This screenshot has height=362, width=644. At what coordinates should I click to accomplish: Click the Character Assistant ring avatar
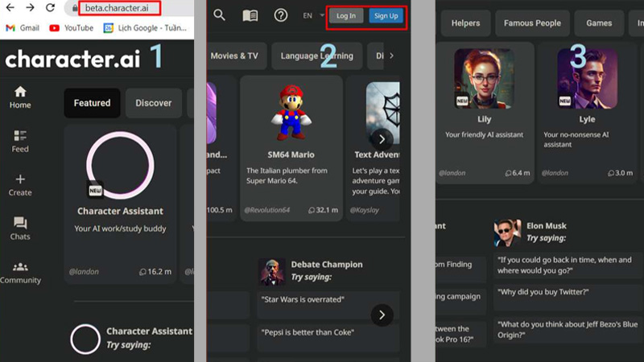tap(120, 166)
